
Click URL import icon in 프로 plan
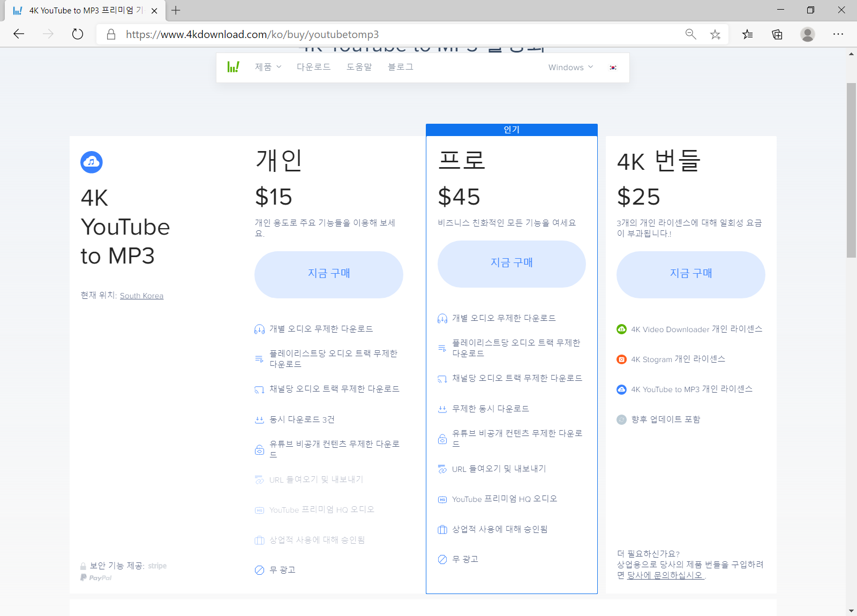(x=442, y=469)
